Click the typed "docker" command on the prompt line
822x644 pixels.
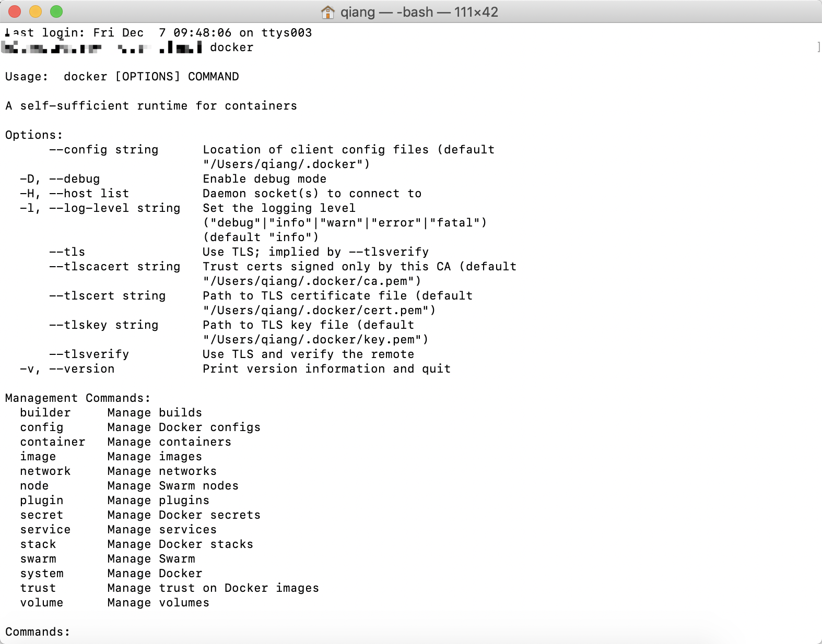pyautogui.click(x=232, y=47)
